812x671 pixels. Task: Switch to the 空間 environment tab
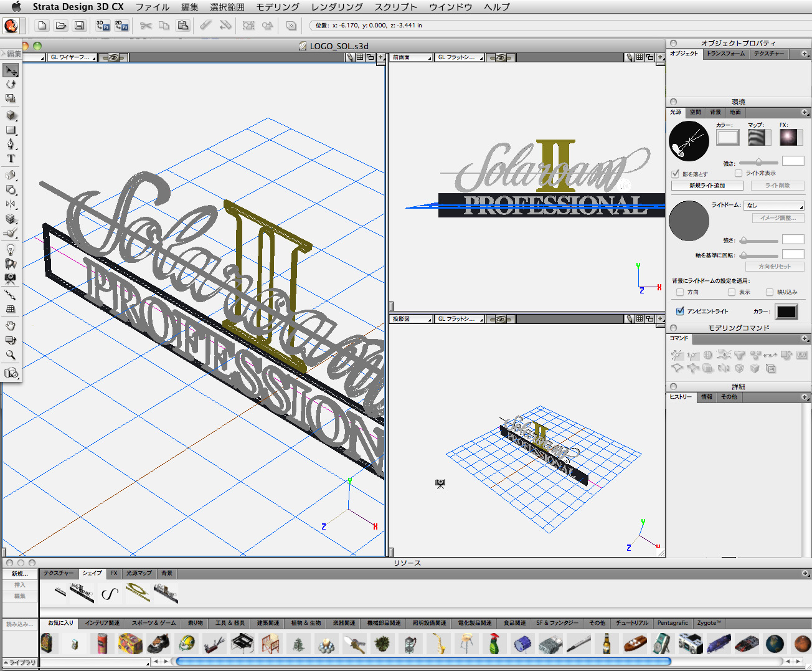(696, 113)
